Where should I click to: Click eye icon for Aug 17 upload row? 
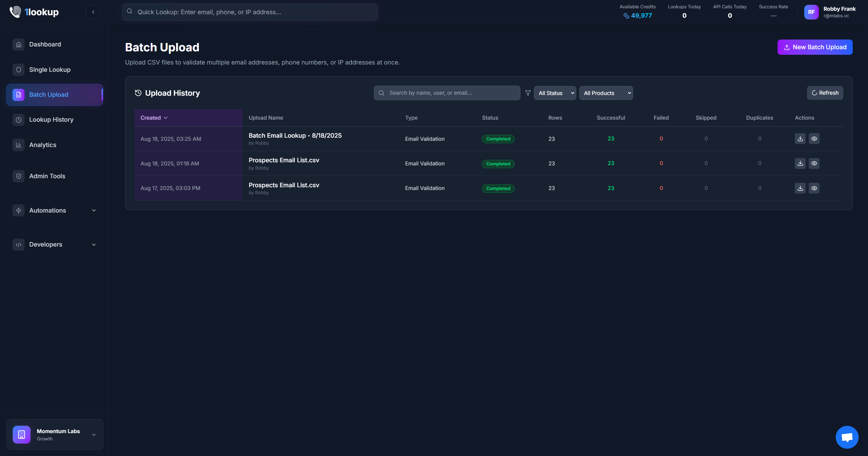click(814, 188)
